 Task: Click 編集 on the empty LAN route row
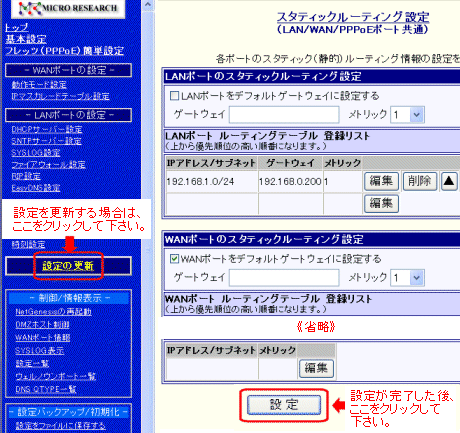381,203
